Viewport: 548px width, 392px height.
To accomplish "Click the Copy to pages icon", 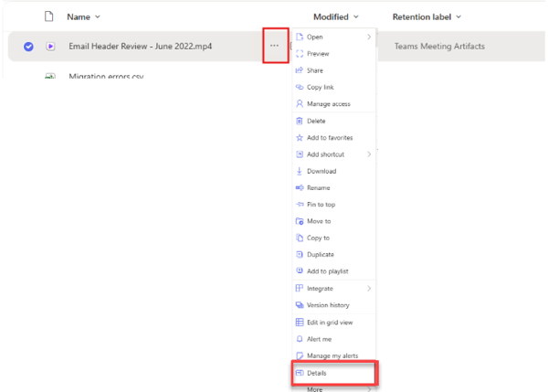I will (x=300, y=238).
